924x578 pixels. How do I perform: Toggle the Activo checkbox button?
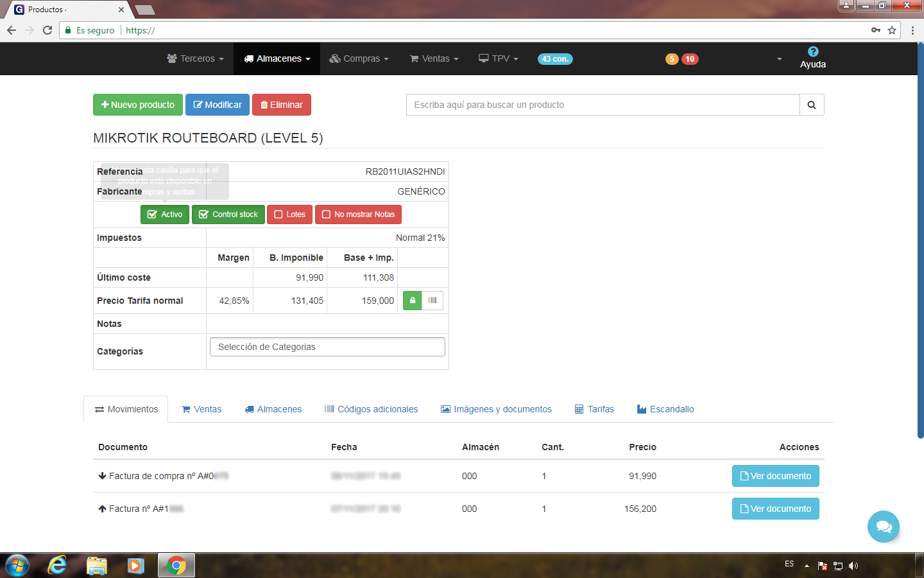click(165, 215)
